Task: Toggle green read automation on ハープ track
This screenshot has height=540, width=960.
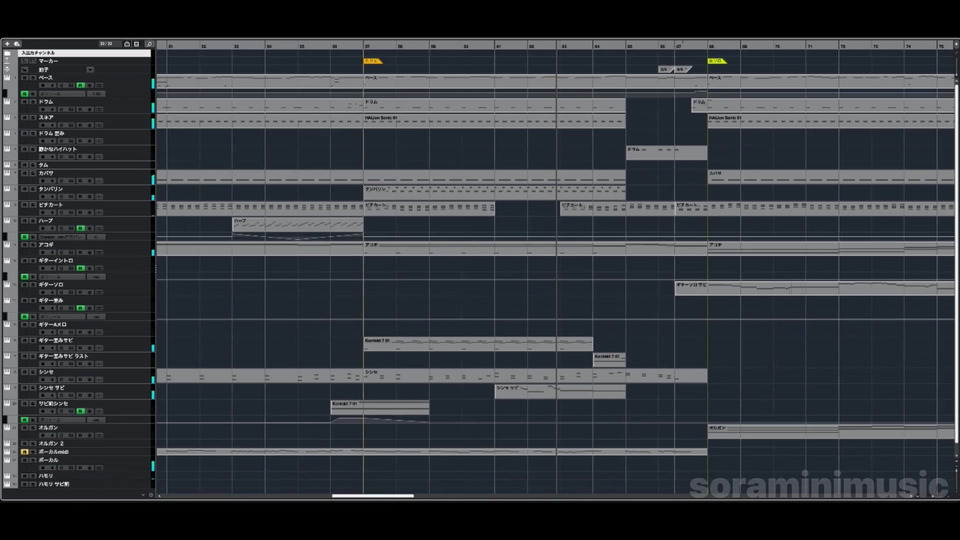Action: pos(80,228)
